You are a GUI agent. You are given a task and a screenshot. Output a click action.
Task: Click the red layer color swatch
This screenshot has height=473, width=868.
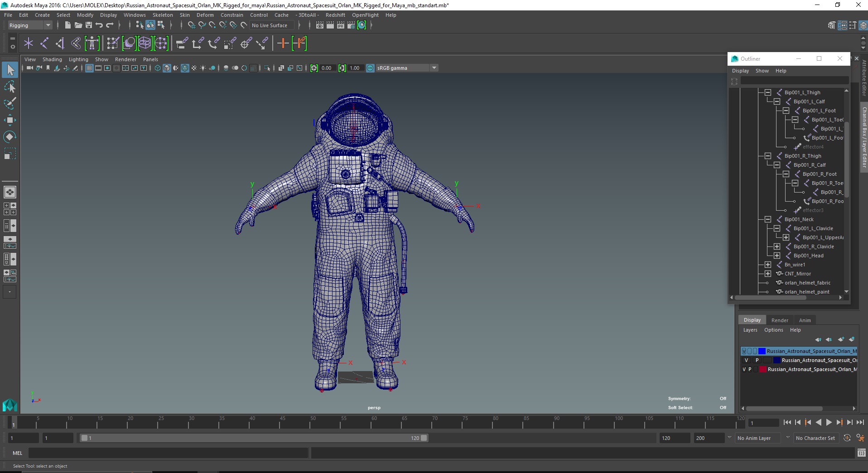(763, 369)
